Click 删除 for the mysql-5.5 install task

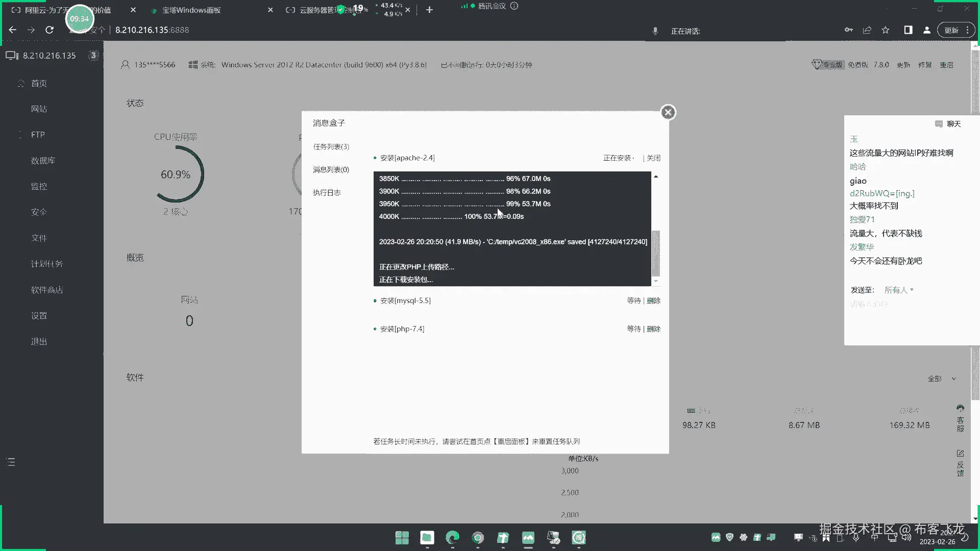click(653, 300)
